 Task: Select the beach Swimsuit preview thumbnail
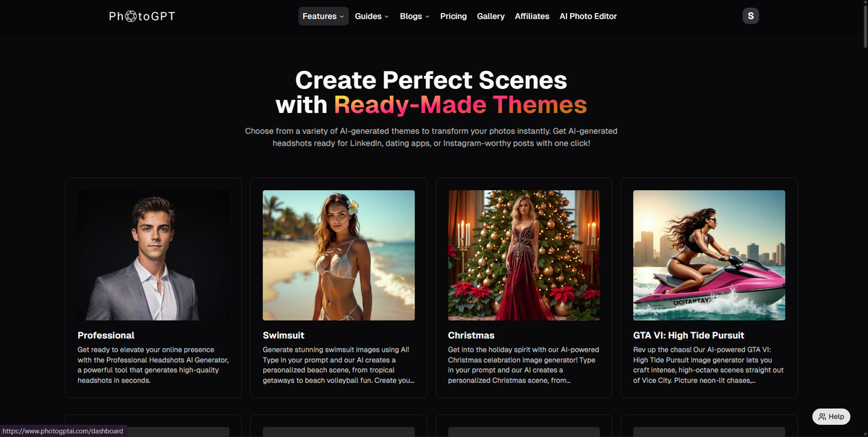coord(338,255)
